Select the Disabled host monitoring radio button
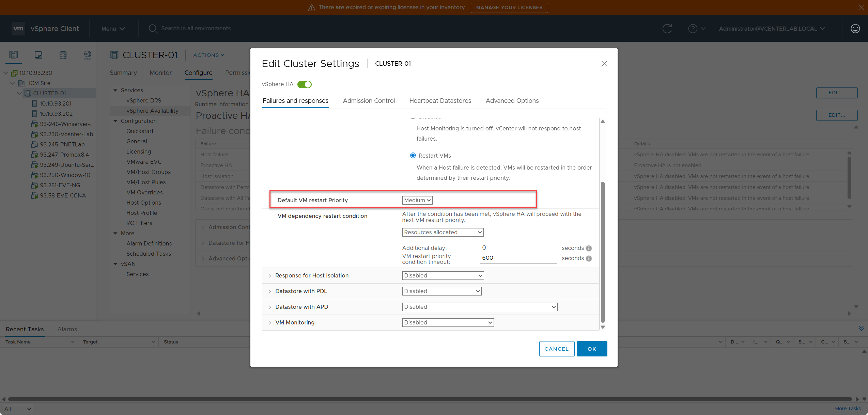The width and height of the screenshot is (868, 415). coord(413,117)
